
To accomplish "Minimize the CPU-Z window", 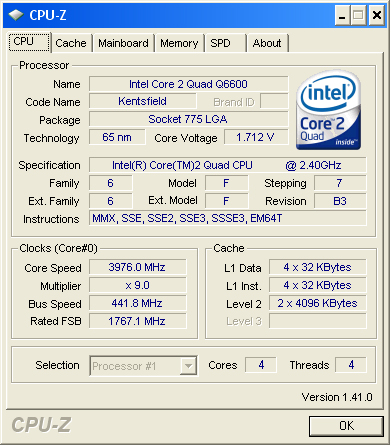I will tap(342, 15).
